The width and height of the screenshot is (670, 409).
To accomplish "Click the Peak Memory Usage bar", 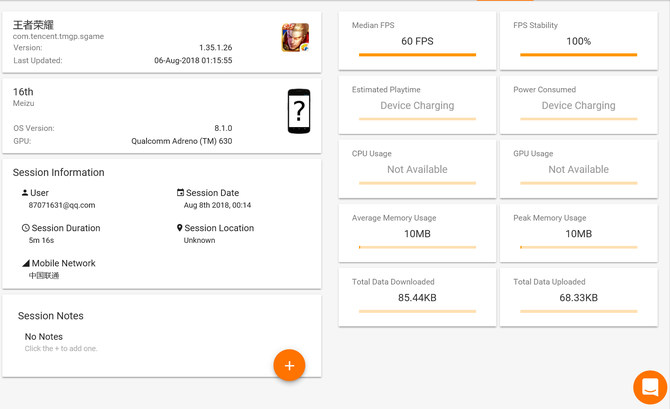I will [579, 247].
